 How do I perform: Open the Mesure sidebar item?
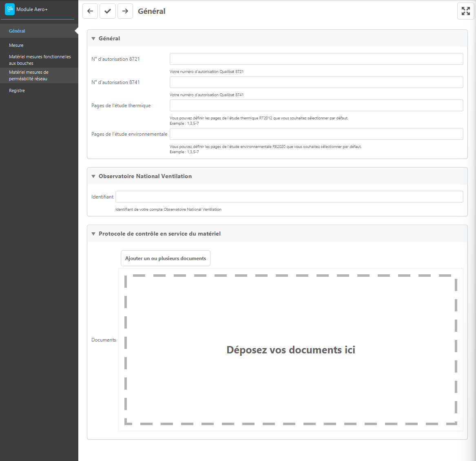click(x=39, y=45)
